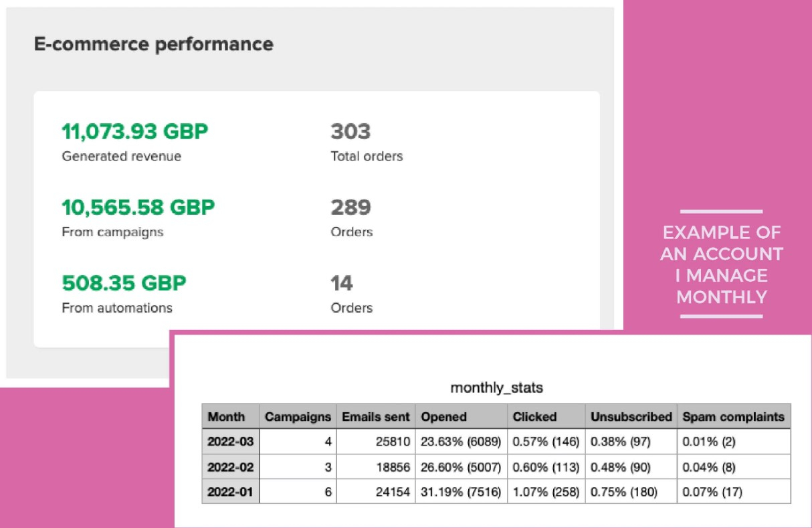Image resolution: width=812 pixels, height=528 pixels.
Task: Click the Month column header
Action: pyautogui.click(x=226, y=416)
